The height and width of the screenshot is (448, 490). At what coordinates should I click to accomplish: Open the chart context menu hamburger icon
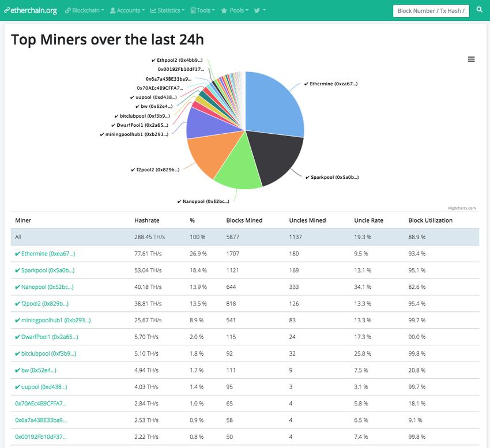[471, 59]
